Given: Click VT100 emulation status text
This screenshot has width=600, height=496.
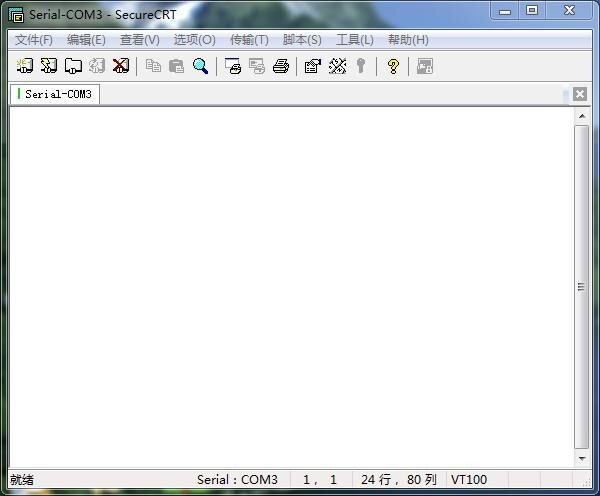Looking at the screenshot, I should click(x=469, y=480).
